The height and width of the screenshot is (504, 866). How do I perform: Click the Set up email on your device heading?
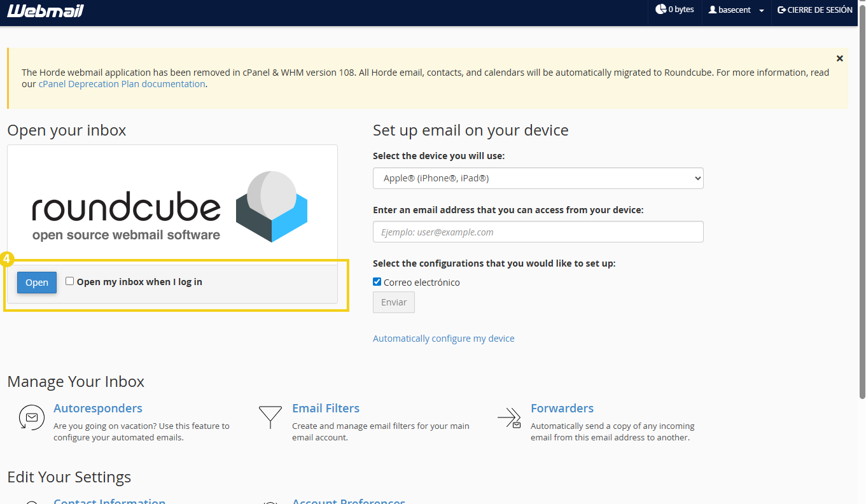[471, 130]
